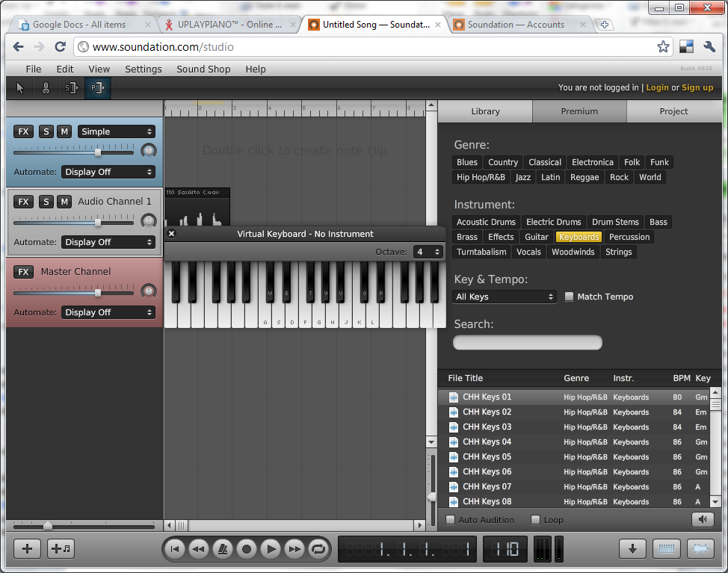
Task: Click the rewind transport button
Action: tap(199, 549)
